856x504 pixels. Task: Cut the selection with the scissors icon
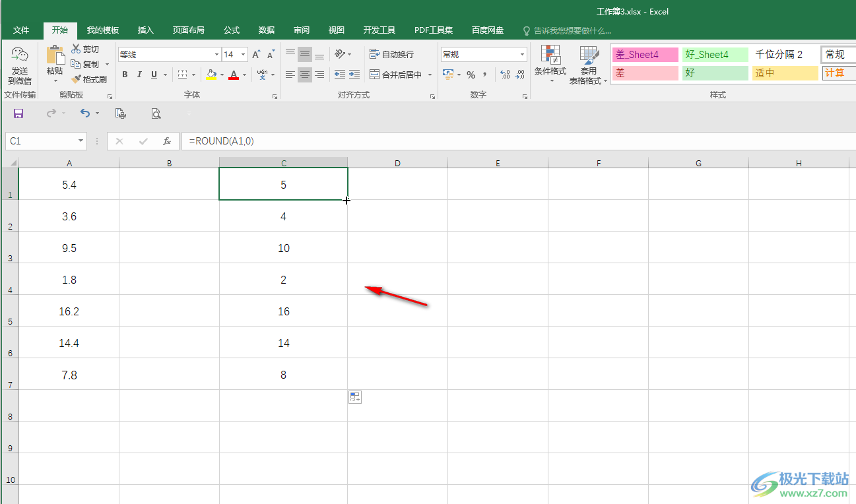coord(75,49)
